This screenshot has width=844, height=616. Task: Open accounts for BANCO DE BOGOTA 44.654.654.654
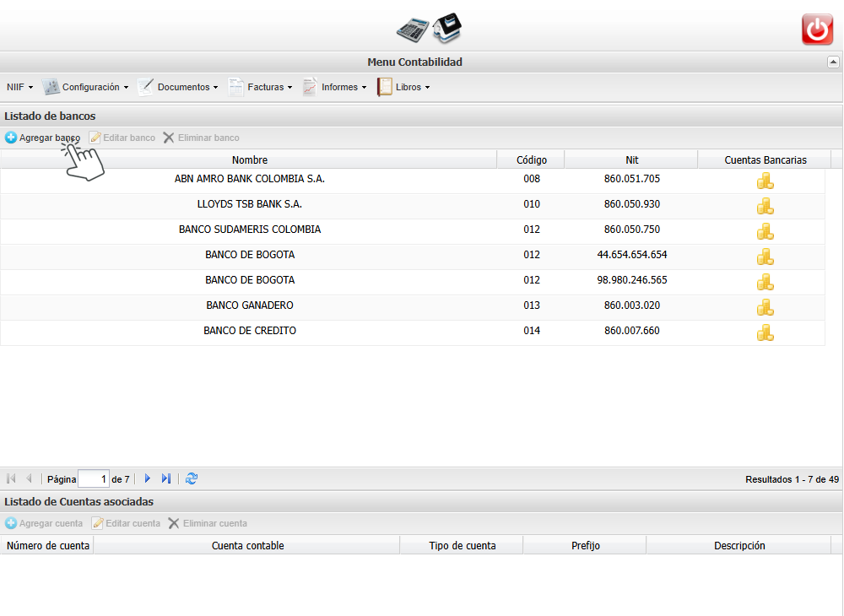[x=765, y=257]
